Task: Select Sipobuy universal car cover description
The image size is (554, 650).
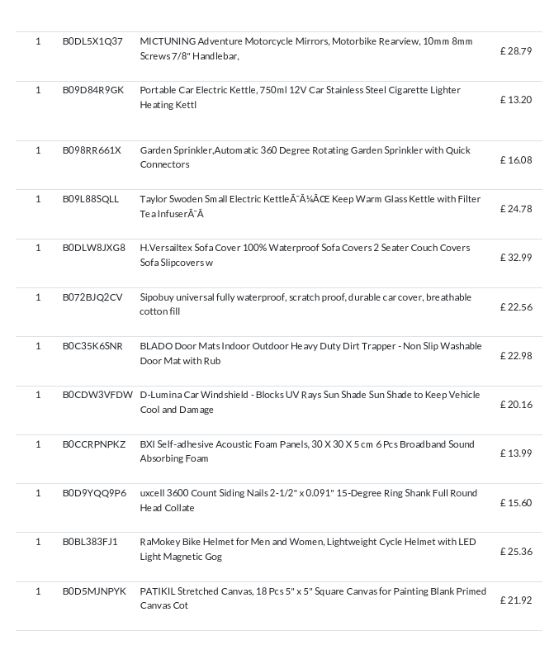Action: click(x=305, y=304)
